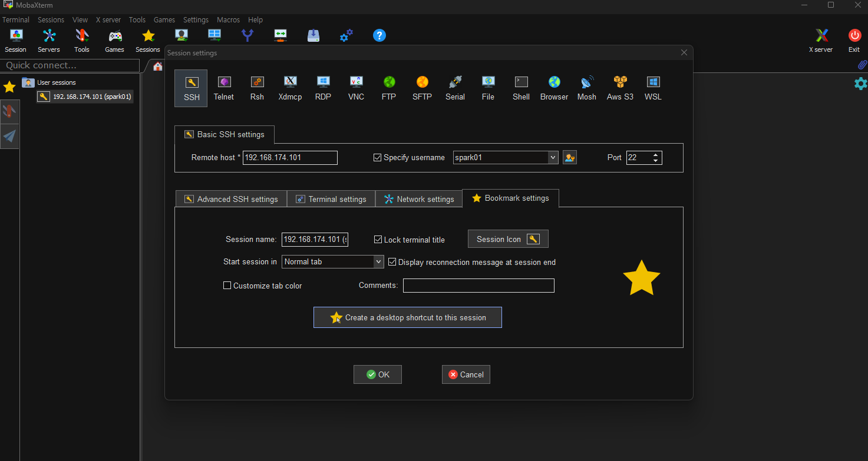868x461 pixels.
Task: Open the Help menu
Action: coord(255,19)
